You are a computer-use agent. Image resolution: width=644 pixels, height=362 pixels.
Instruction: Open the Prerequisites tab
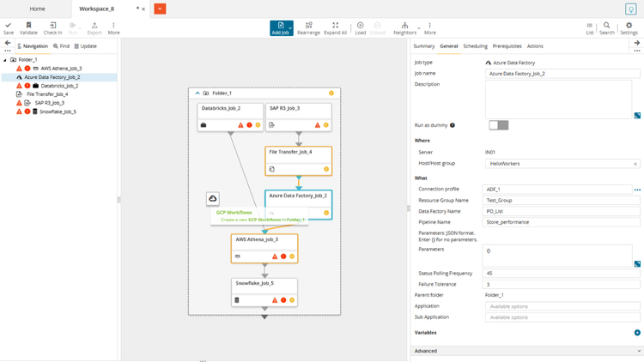(507, 46)
